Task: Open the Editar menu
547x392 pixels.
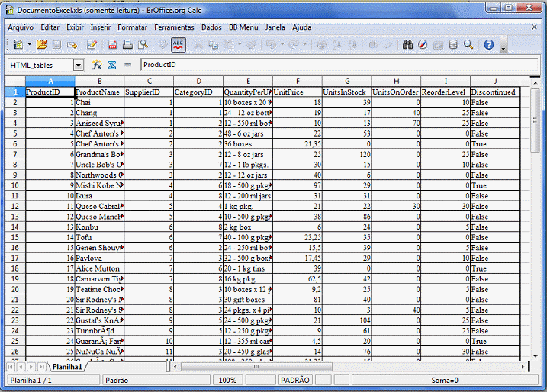Action: [x=50, y=27]
